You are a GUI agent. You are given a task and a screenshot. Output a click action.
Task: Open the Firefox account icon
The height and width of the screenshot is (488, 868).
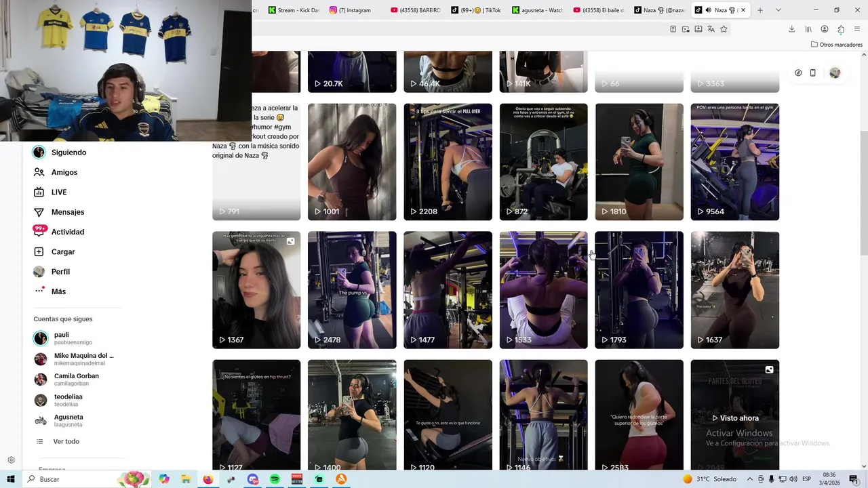point(825,29)
